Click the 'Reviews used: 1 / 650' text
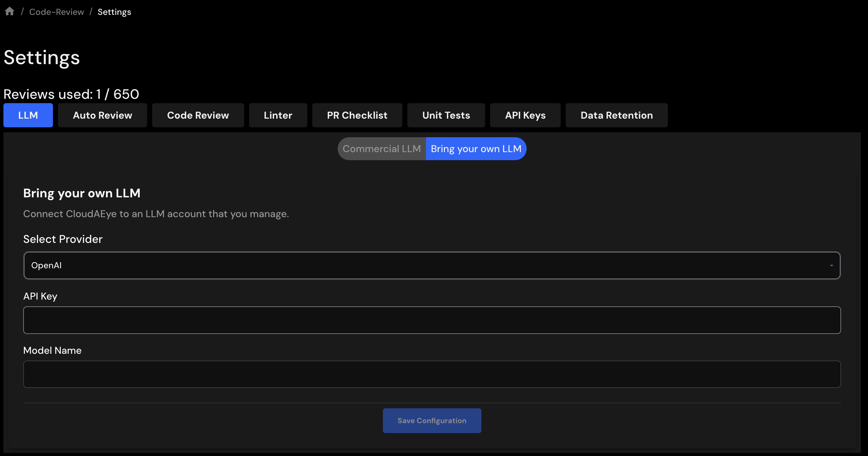 click(72, 94)
